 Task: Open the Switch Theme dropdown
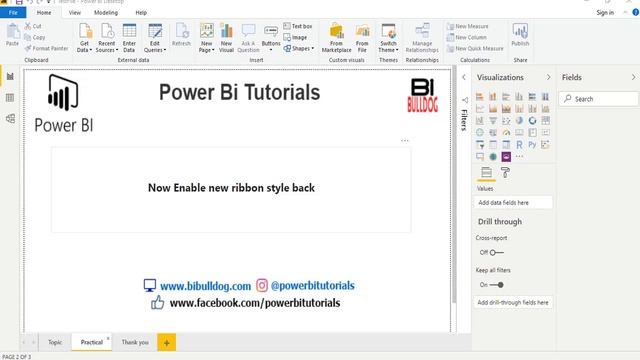pos(388,38)
